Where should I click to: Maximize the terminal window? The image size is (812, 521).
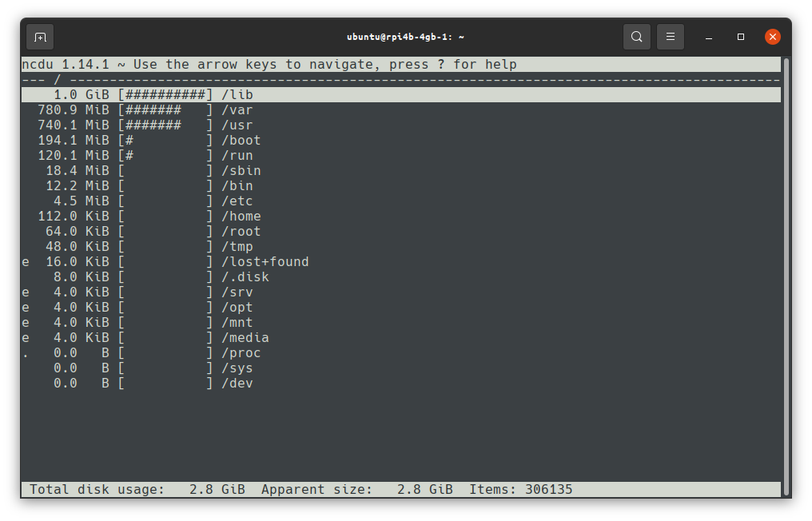[x=741, y=37]
